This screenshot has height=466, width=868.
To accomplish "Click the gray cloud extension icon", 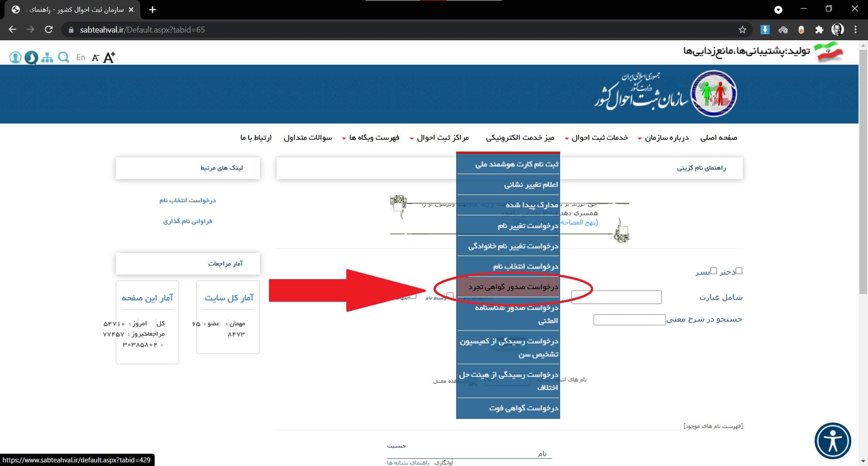I will (x=783, y=30).
